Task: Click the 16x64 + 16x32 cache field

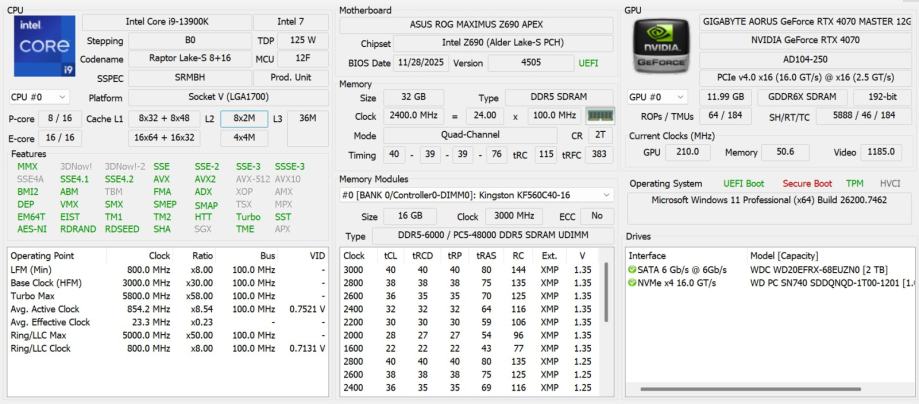Action: pos(164,138)
